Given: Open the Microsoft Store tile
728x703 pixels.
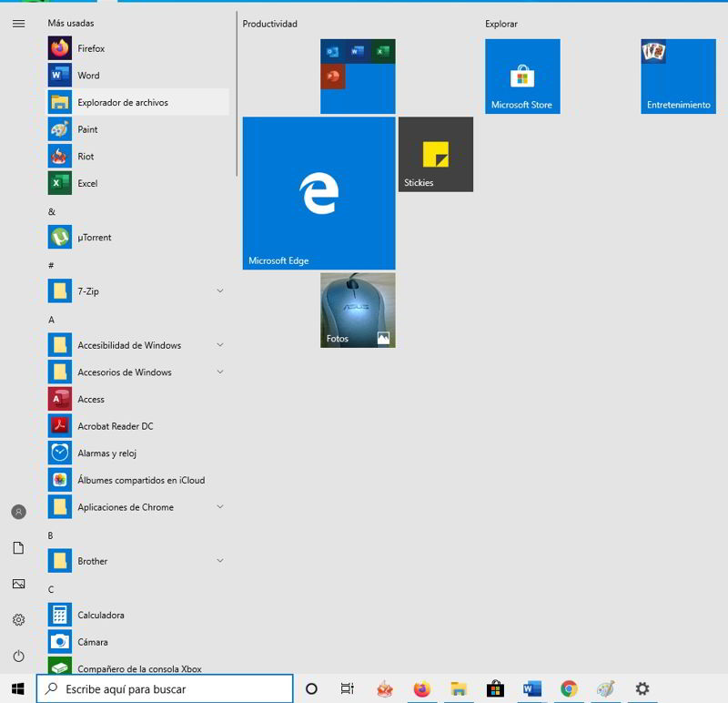Looking at the screenshot, I should [x=522, y=76].
